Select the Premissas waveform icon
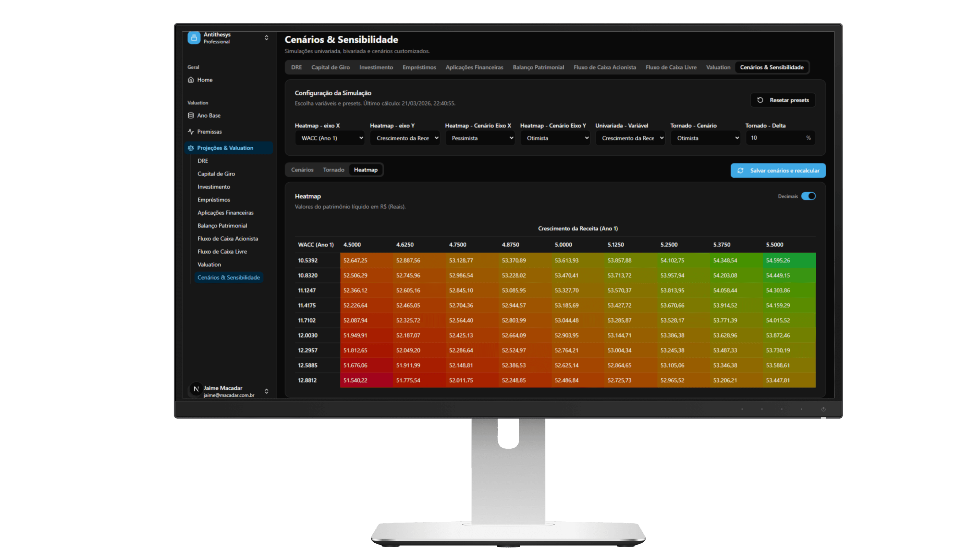Image resolution: width=980 pixels, height=551 pixels. [191, 132]
